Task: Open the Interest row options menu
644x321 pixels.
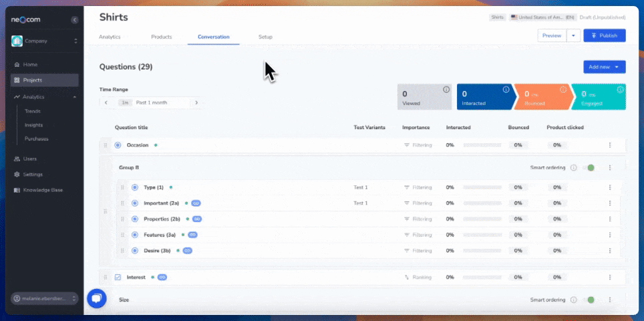Action: click(x=610, y=278)
